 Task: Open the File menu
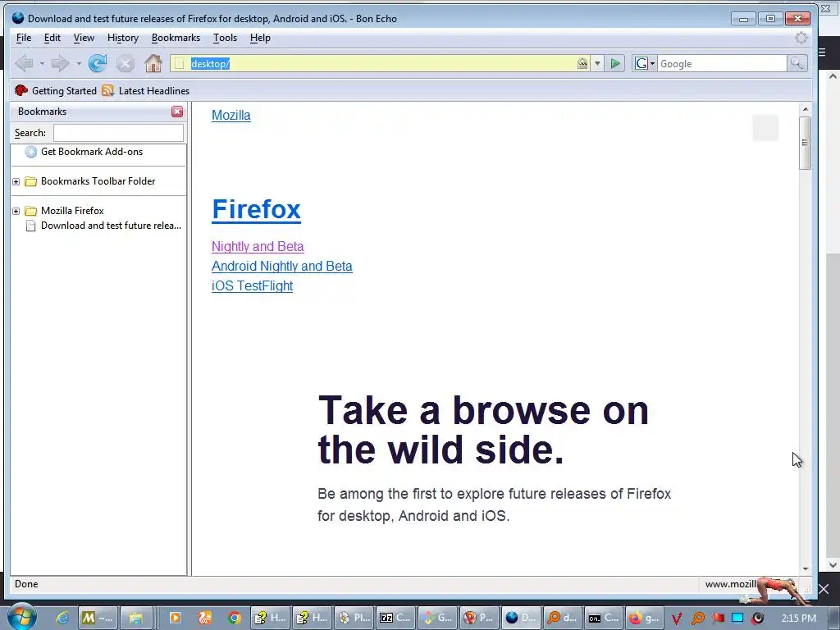pyautogui.click(x=24, y=38)
